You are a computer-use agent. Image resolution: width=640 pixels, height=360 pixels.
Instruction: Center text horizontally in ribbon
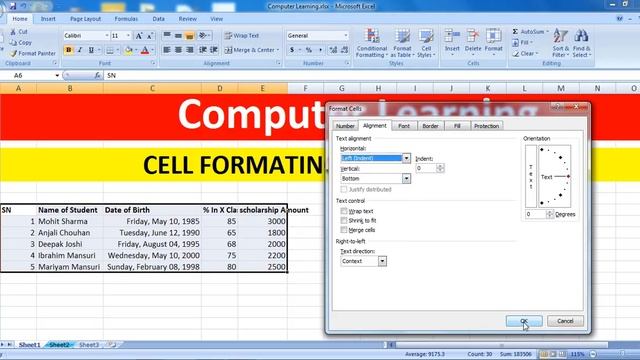178,50
